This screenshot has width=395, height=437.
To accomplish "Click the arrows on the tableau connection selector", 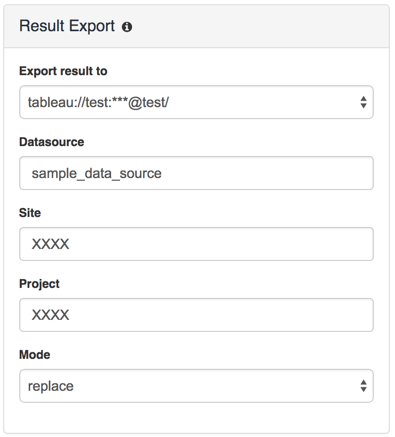I will (363, 102).
